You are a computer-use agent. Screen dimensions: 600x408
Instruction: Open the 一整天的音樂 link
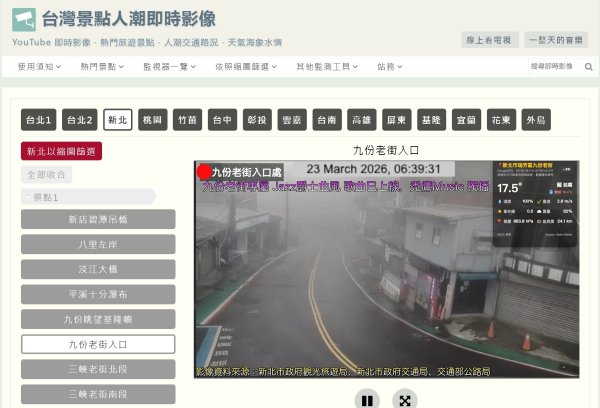point(556,40)
